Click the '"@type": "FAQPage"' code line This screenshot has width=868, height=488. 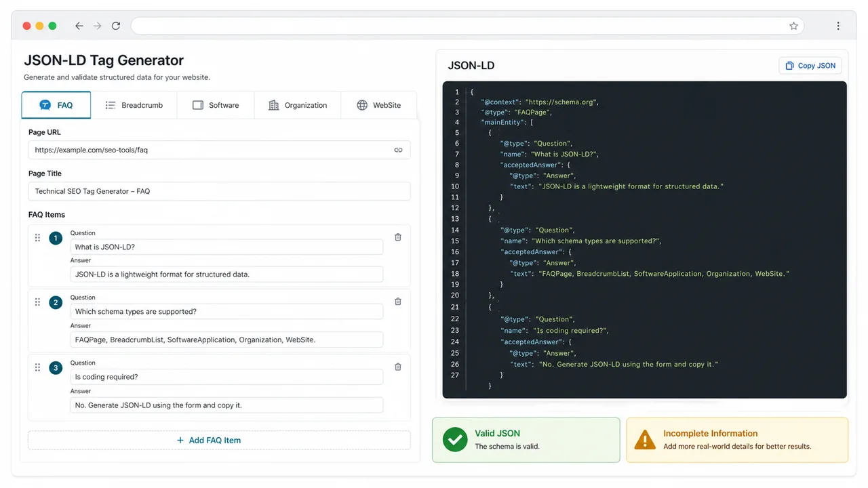[x=517, y=112]
